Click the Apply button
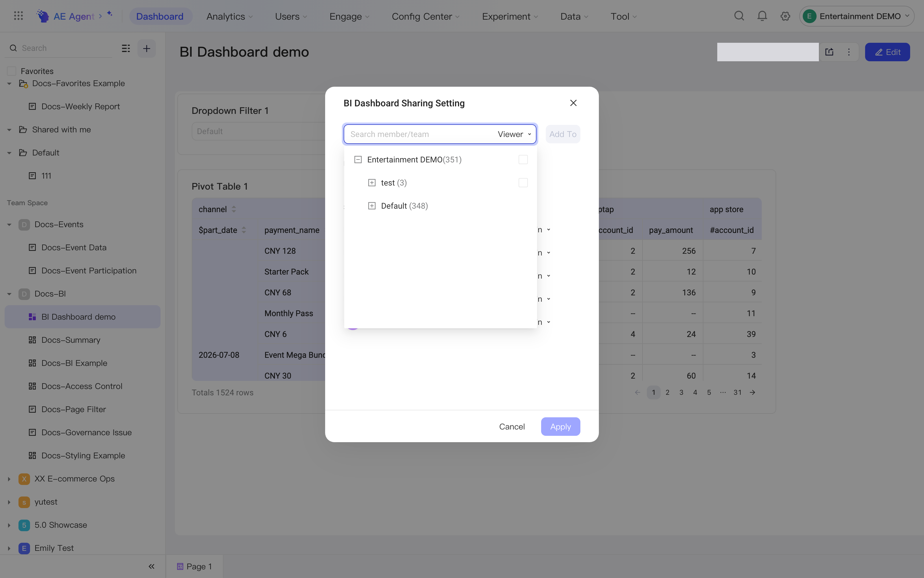The width and height of the screenshot is (924, 578). click(560, 426)
